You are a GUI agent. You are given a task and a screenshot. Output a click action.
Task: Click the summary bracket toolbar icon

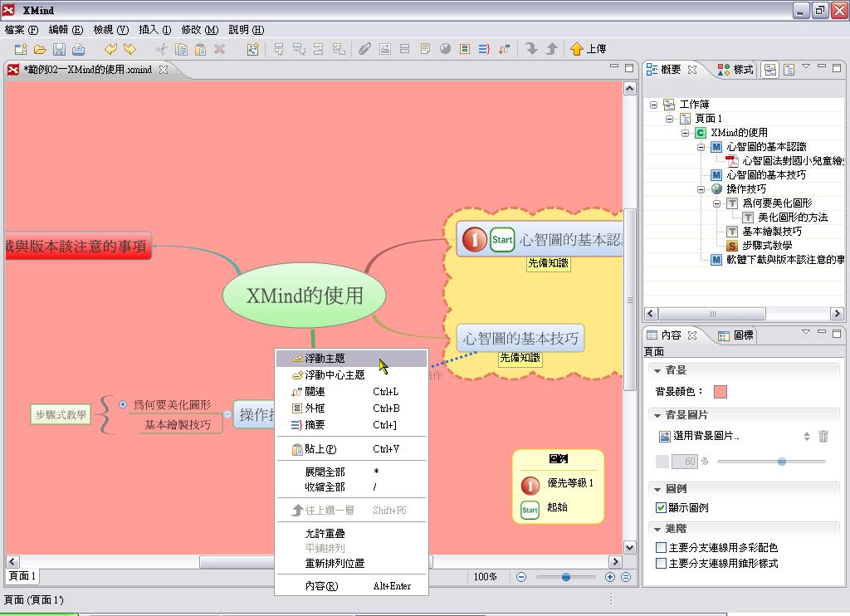[484, 49]
